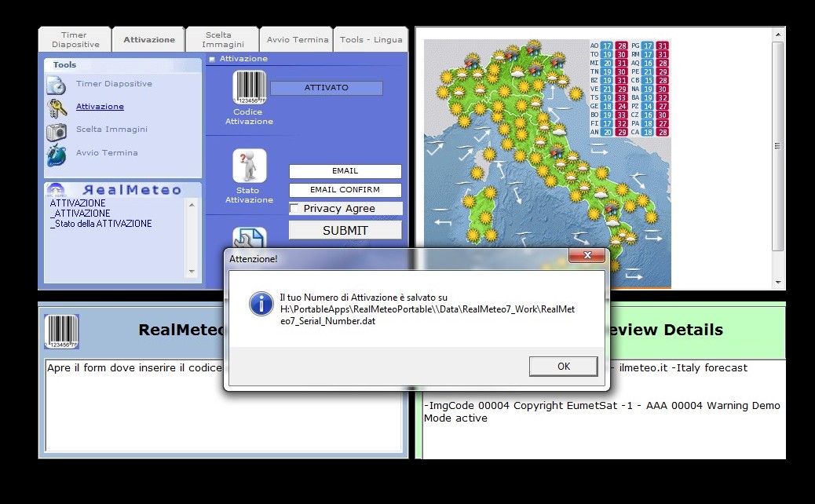815x504 pixels.
Task: Click the '_Stato della ATTIVAZIONE' log line
Action: tap(101, 224)
